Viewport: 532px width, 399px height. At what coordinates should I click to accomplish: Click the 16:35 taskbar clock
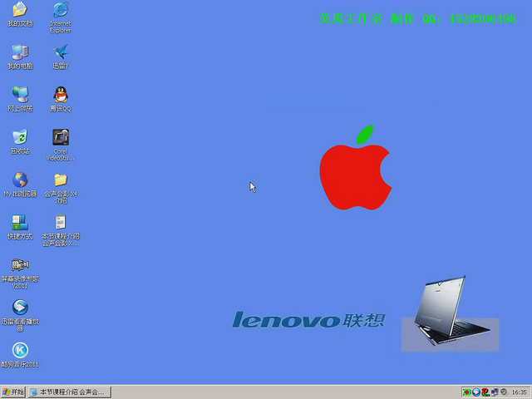point(519,392)
